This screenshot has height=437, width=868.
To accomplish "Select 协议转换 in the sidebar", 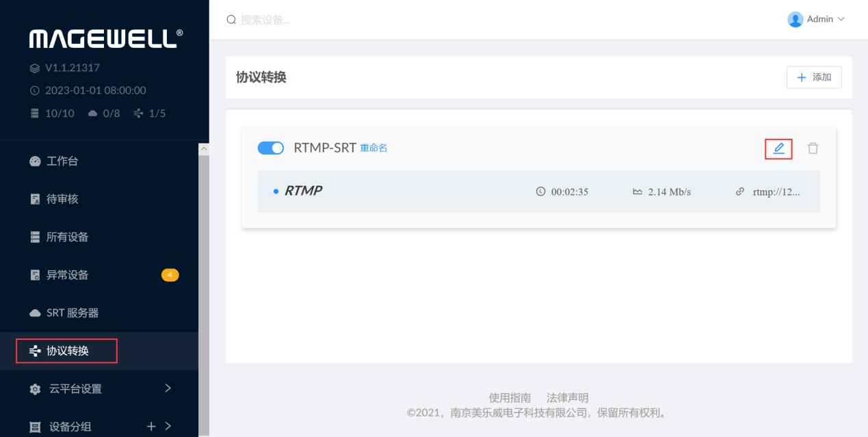I will point(67,351).
